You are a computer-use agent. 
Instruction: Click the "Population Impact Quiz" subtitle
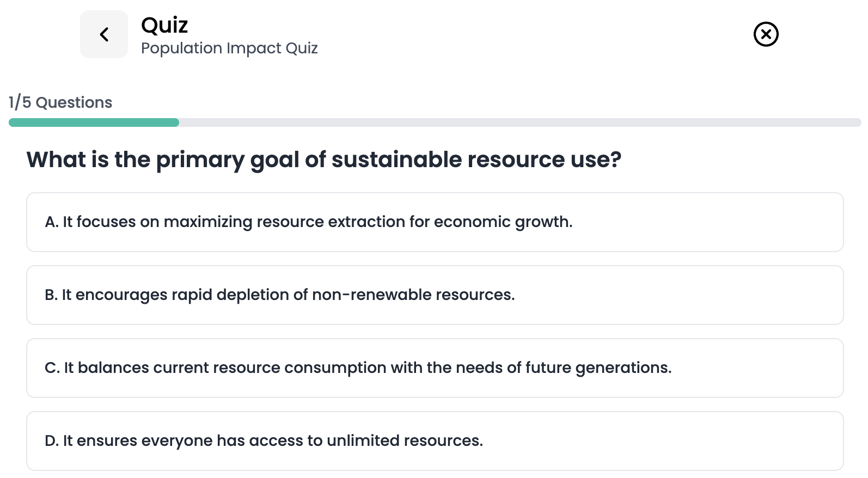coord(229,48)
